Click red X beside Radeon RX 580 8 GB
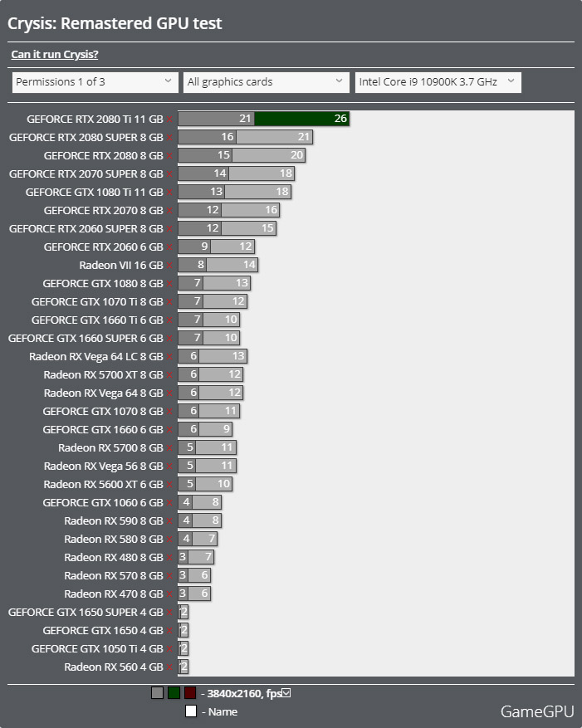Viewport: 582px width, 728px height. point(169,540)
